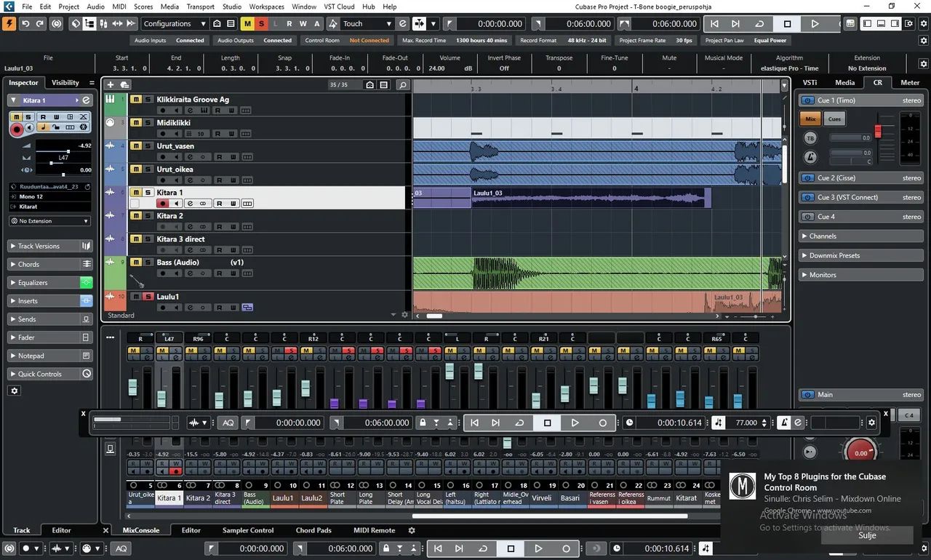Mute the Urut_oikea track

[136, 169]
